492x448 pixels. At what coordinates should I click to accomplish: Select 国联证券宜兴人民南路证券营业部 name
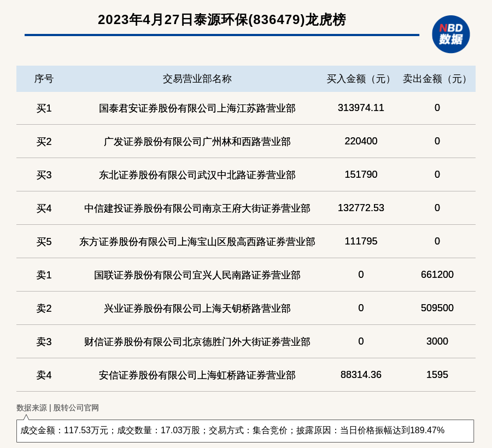[x=197, y=275]
